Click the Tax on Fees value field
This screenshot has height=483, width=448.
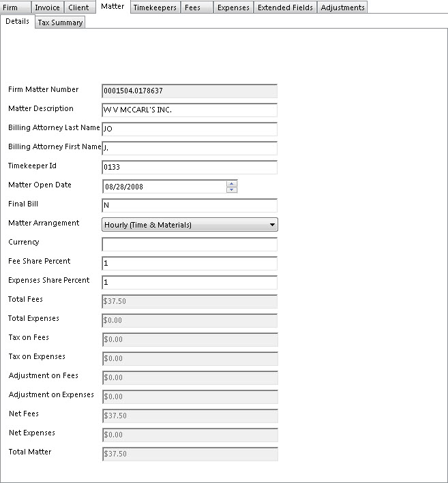[190, 340]
